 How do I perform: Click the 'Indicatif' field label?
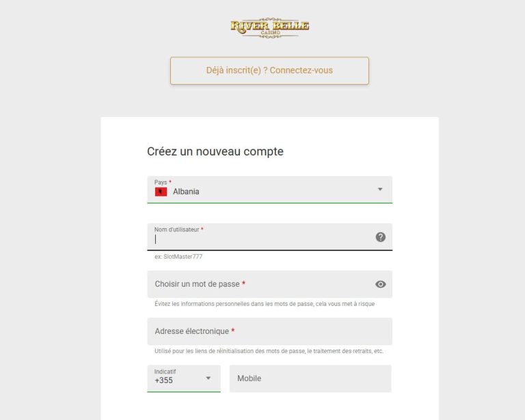165,372
